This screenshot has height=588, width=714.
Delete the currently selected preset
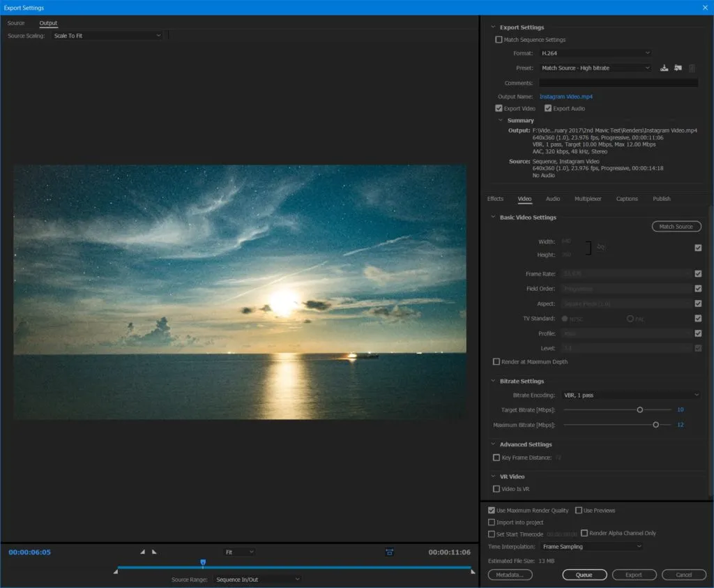point(691,68)
